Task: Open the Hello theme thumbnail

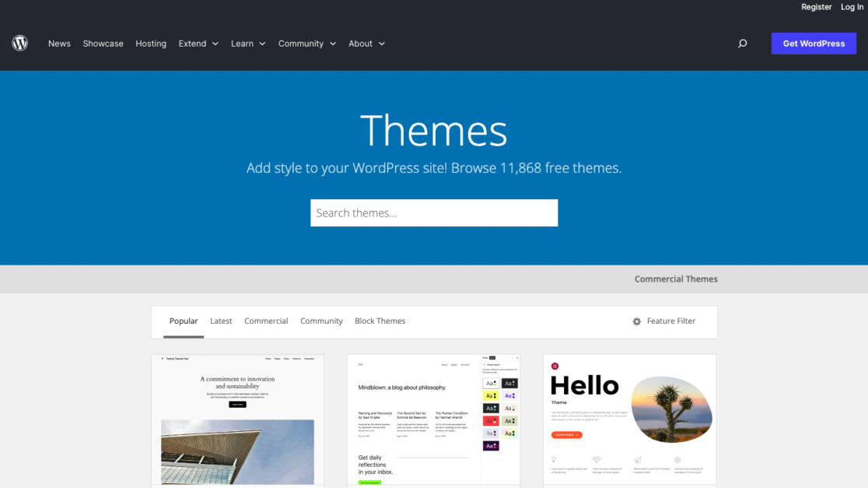Action: coord(629,420)
